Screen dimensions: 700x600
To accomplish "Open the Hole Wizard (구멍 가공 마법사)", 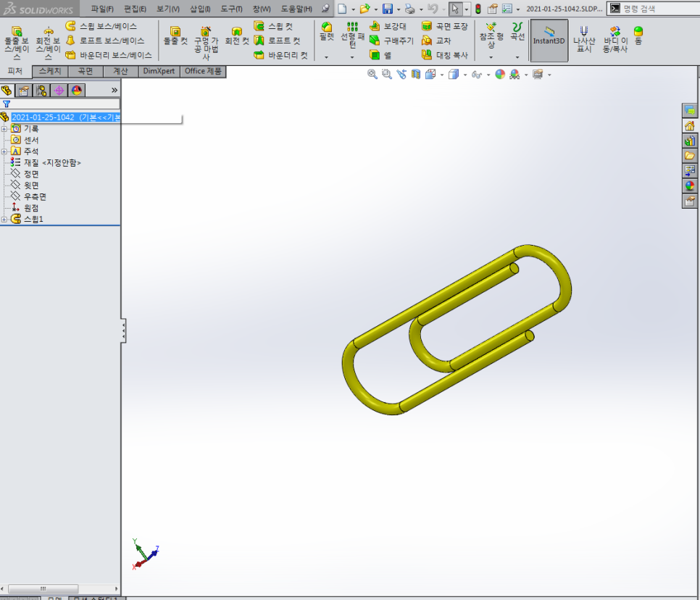I will 206,43.
